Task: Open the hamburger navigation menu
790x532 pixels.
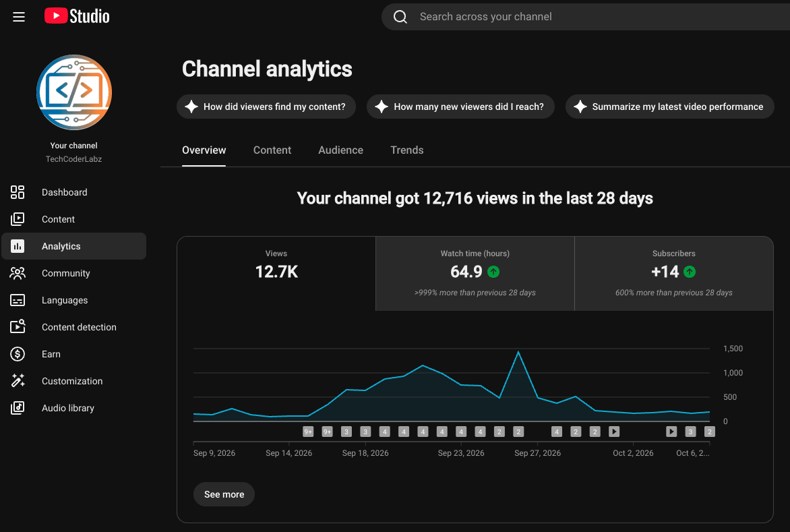Action: (x=19, y=17)
